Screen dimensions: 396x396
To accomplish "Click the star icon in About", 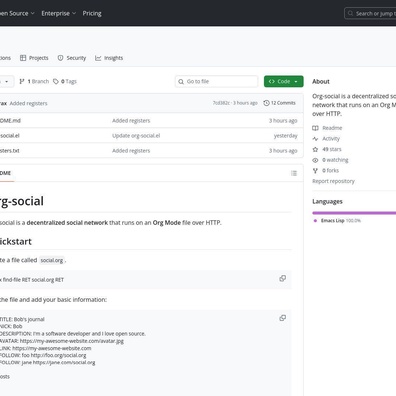I will (315, 149).
